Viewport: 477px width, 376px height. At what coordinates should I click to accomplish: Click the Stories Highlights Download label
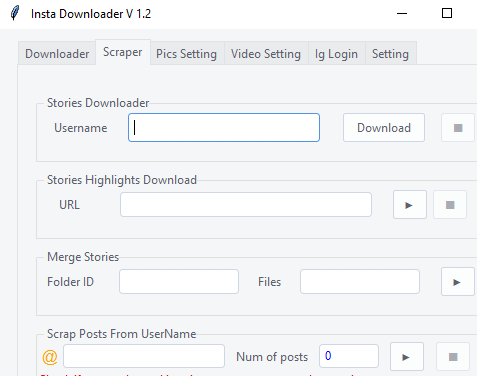click(122, 180)
